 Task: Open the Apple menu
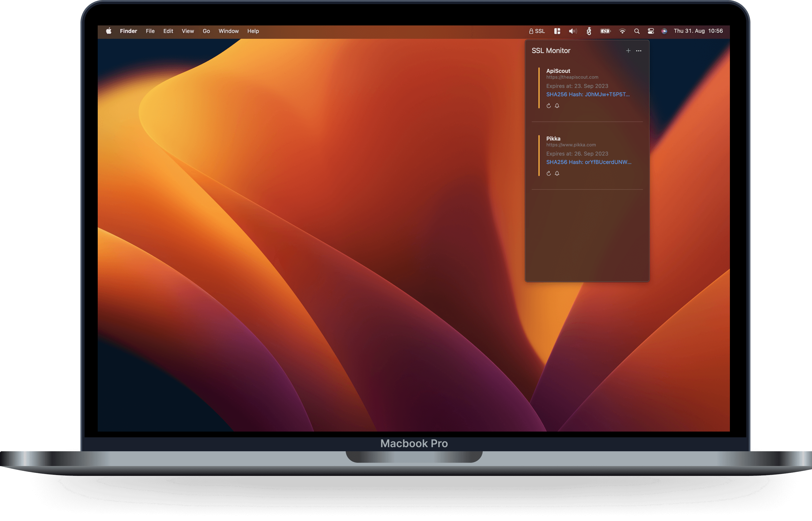[108, 31]
